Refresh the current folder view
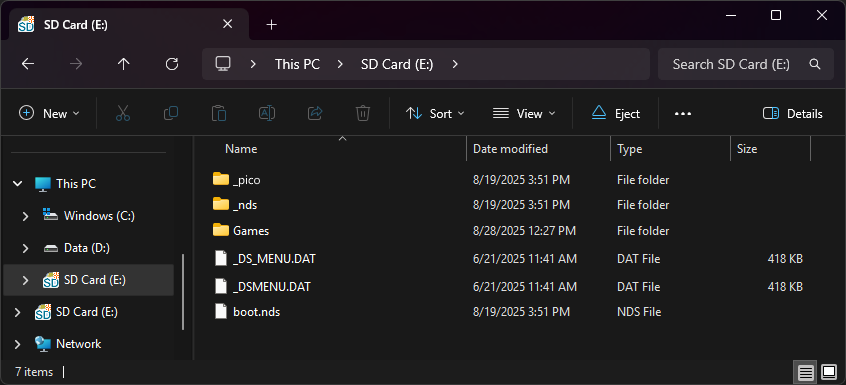This screenshot has height=385, width=846. point(172,64)
